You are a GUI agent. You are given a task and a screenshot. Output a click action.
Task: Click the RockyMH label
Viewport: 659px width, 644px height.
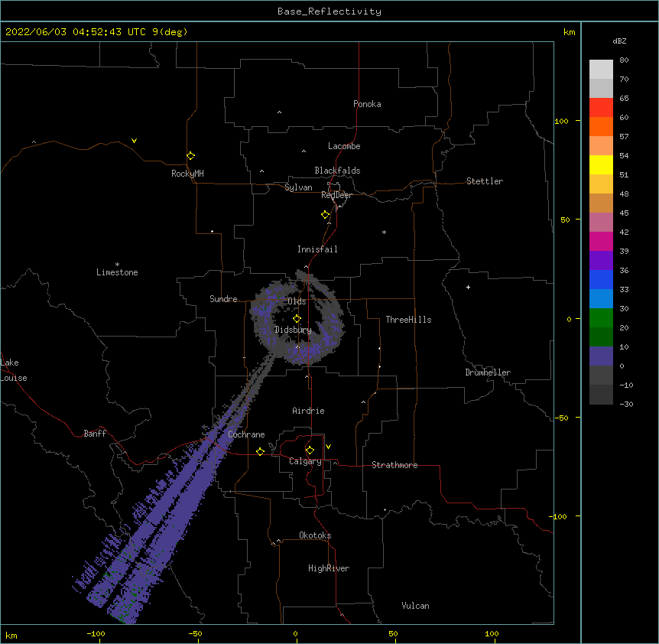pyautogui.click(x=187, y=174)
